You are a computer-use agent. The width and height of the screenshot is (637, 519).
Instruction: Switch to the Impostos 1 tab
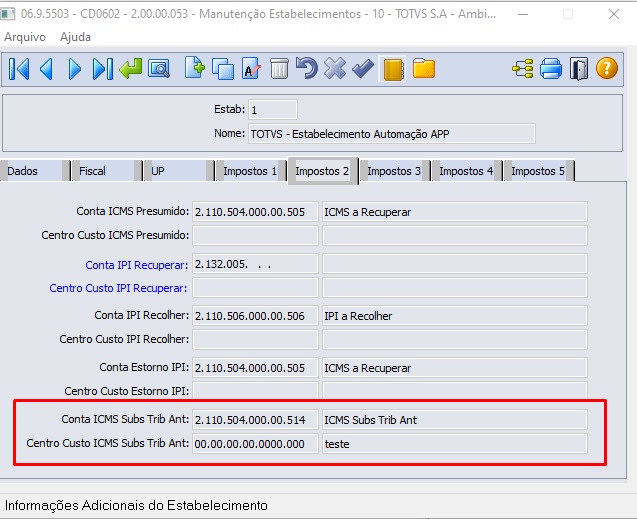(x=250, y=171)
